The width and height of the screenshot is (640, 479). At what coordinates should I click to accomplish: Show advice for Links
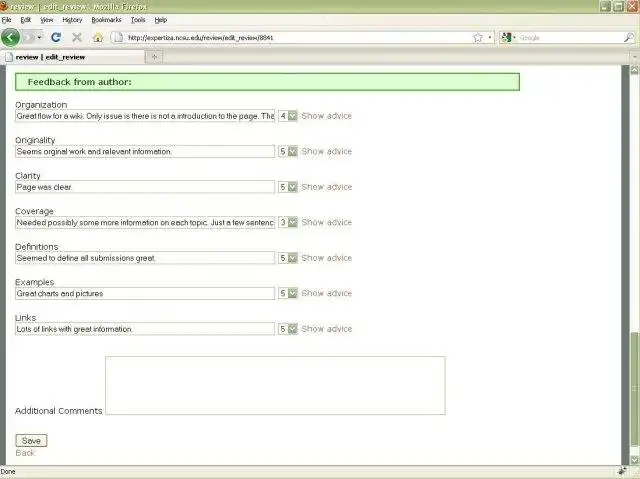pyautogui.click(x=327, y=329)
